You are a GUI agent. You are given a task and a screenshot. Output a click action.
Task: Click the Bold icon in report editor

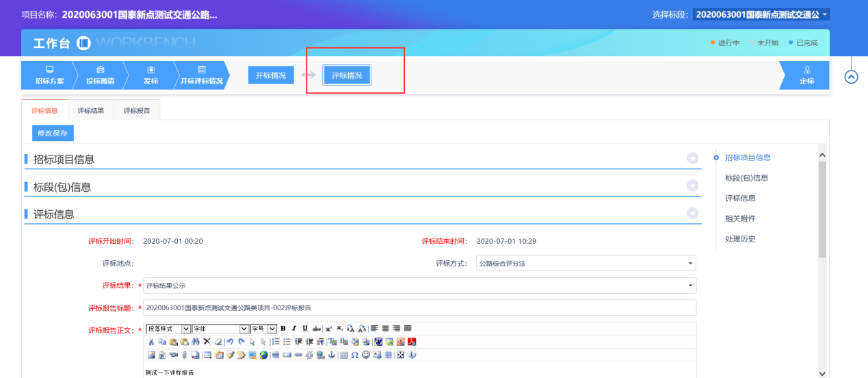[x=283, y=329]
